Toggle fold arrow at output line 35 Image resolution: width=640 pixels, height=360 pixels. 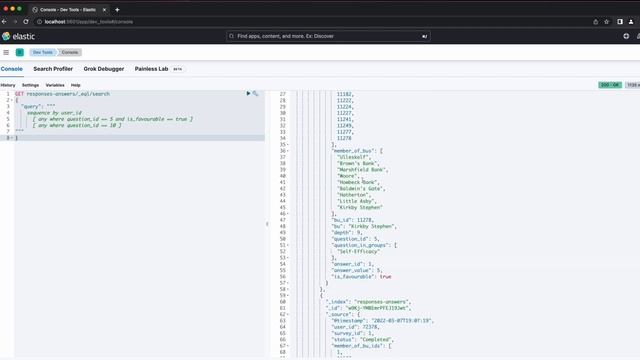pos(288,144)
